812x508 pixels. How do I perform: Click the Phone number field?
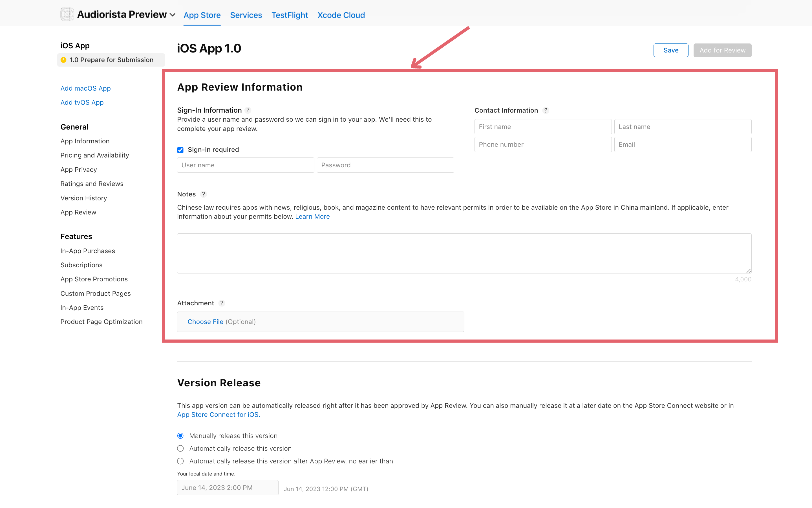543,144
